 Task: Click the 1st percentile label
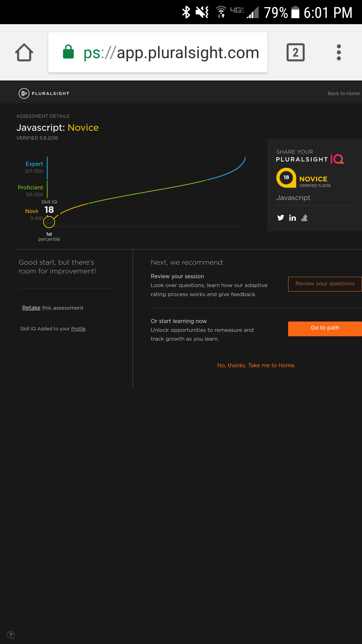pos(49,236)
